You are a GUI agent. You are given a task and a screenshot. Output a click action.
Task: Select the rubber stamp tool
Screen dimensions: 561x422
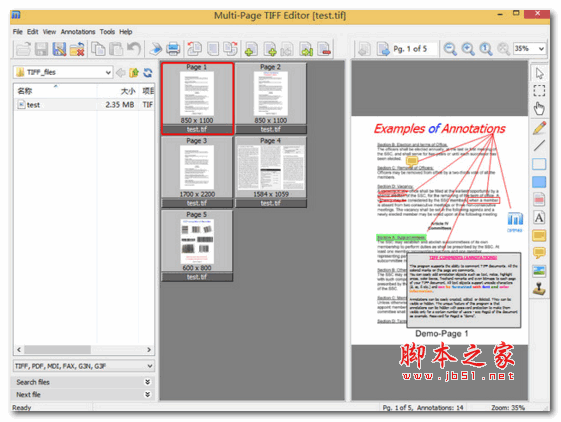[x=539, y=288]
